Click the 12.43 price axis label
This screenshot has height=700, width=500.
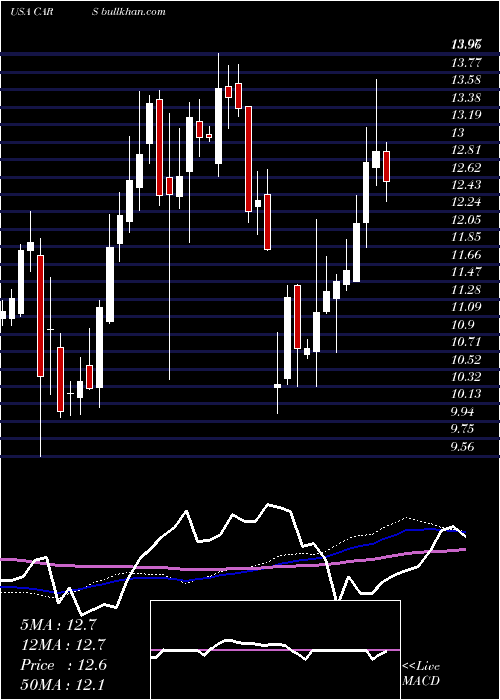(x=466, y=185)
